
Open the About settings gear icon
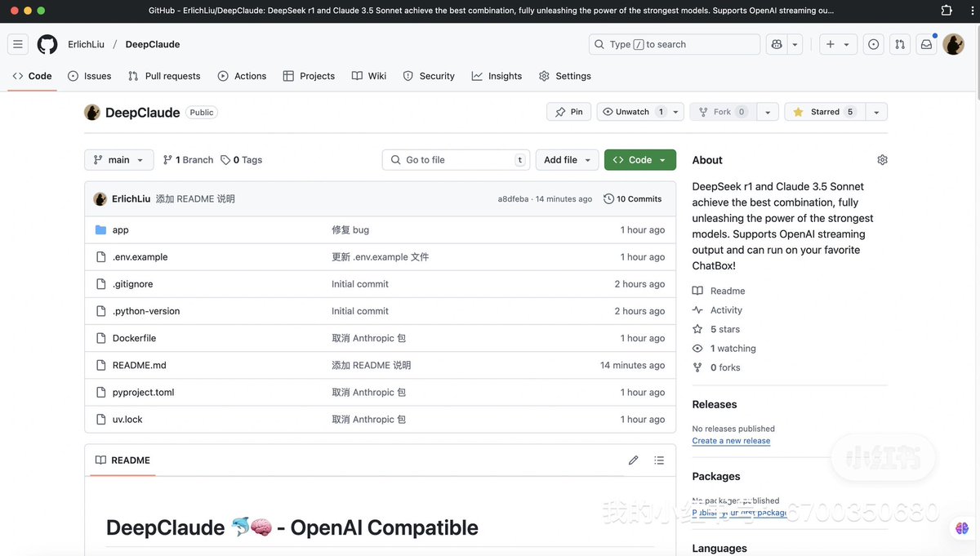tap(882, 160)
